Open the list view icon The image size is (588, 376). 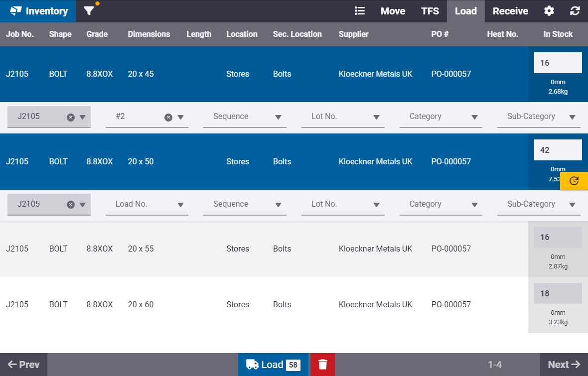pyautogui.click(x=359, y=11)
